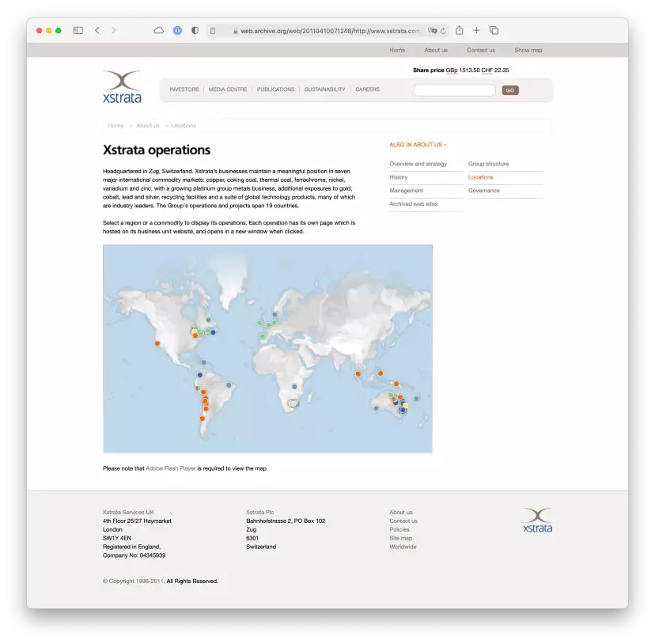
Task: Click the orange marker at South America's southern tip
Action: [203, 419]
